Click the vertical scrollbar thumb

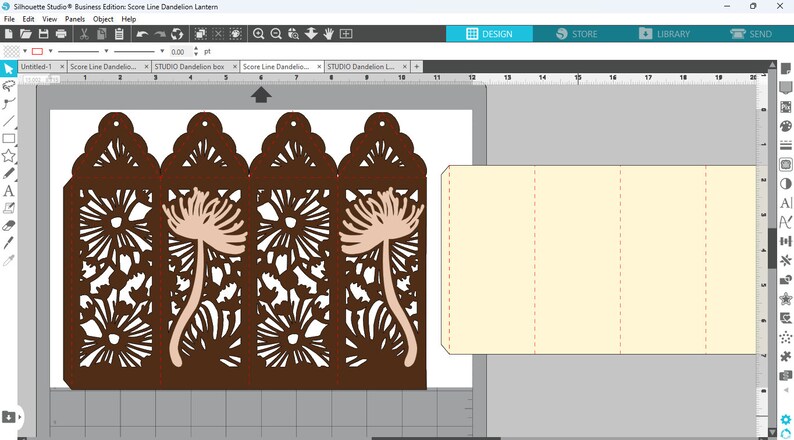click(x=772, y=248)
